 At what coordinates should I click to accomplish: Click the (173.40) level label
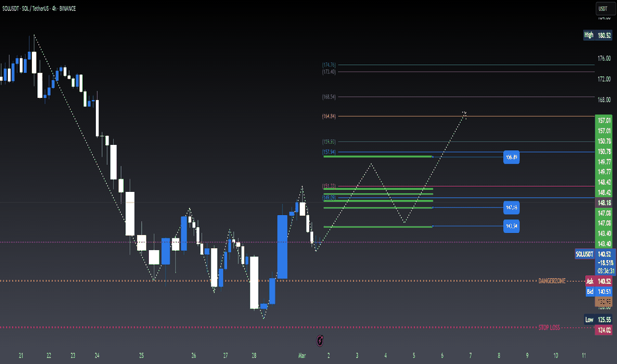pyautogui.click(x=329, y=71)
